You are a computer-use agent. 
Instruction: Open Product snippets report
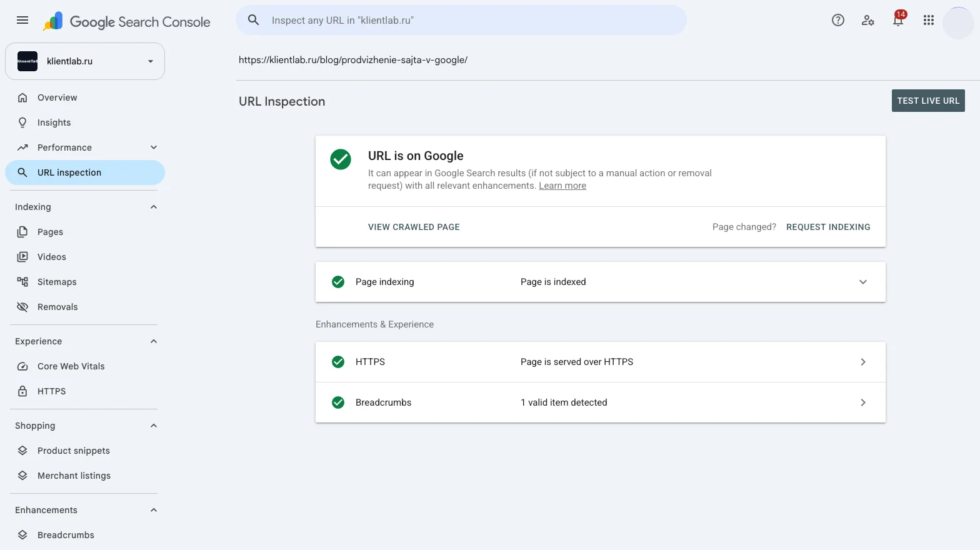pos(85,451)
